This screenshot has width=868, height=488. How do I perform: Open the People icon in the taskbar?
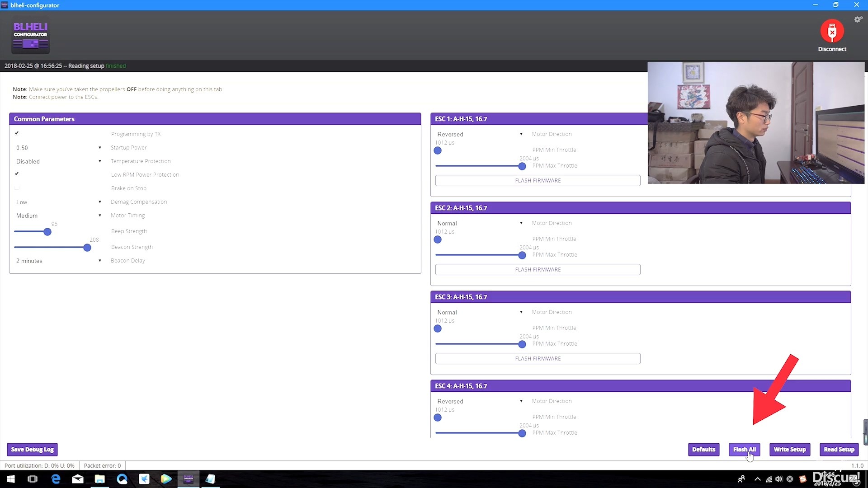pyautogui.click(x=741, y=479)
